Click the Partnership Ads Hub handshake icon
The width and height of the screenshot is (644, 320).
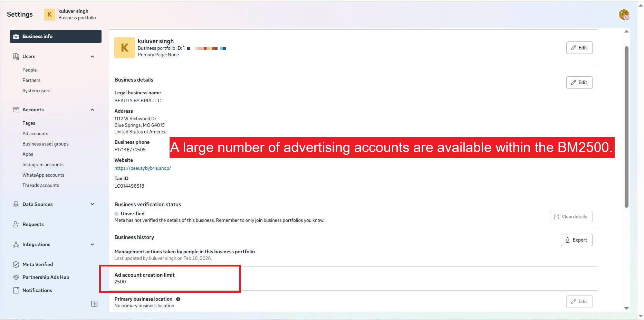tap(16, 277)
